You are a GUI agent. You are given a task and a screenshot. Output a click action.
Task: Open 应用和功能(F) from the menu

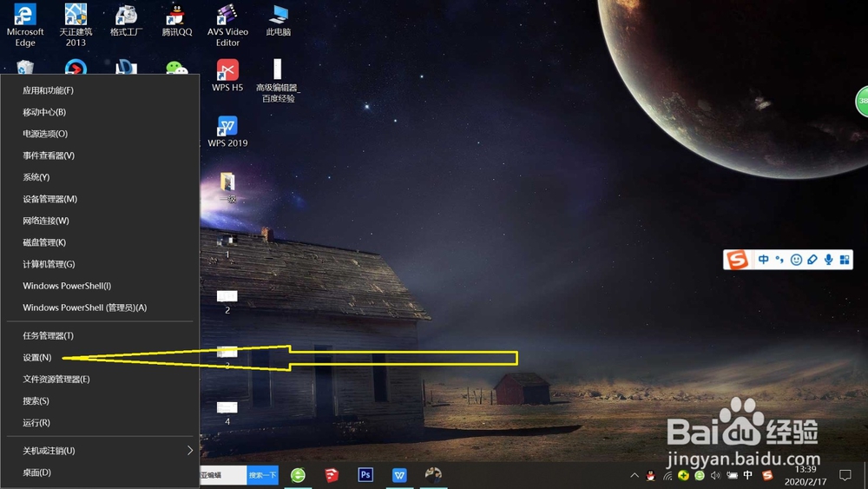tap(100, 89)
